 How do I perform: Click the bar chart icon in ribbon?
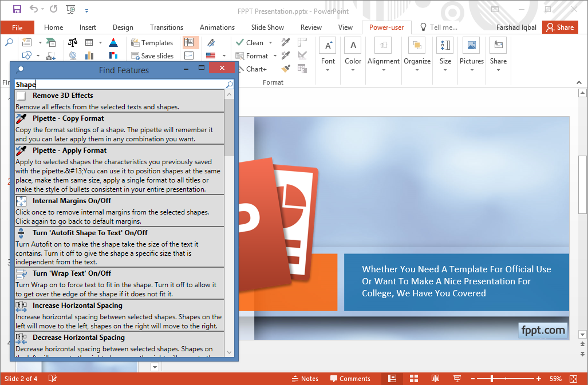[89, 55]
